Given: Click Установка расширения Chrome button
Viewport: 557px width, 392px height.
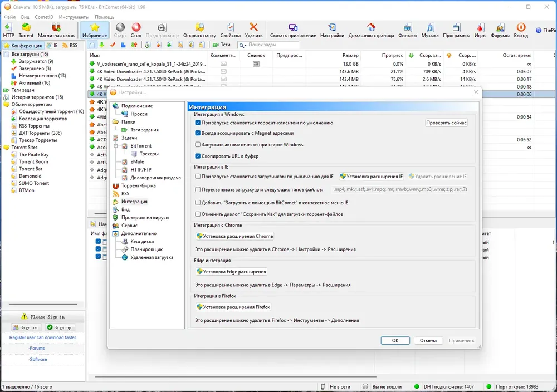Looking at the screenshot, I should (x=235, y=236).
